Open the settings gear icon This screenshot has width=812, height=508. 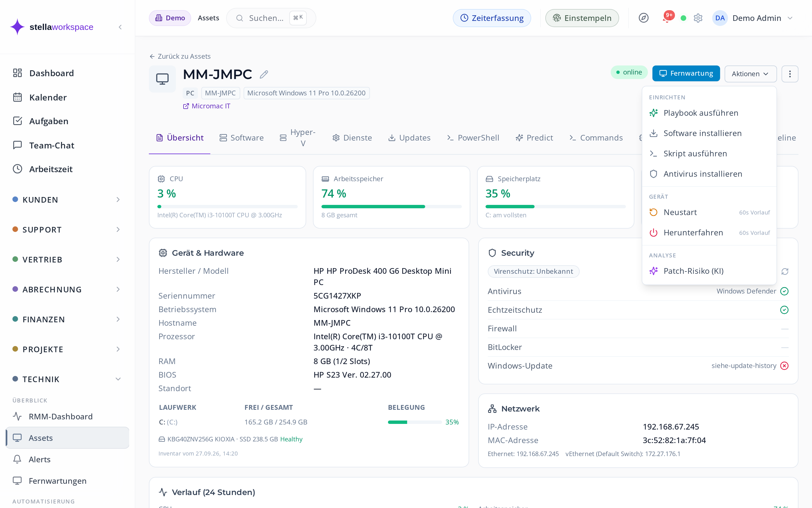click(698, 18)
